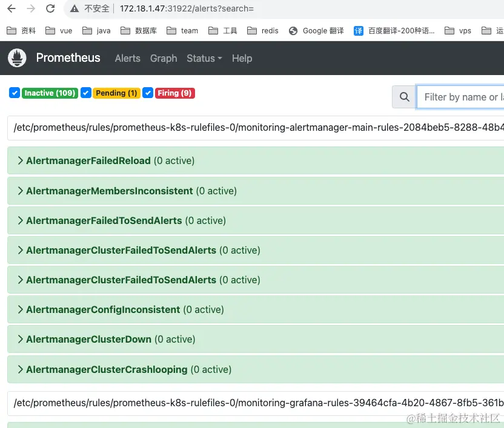Image resolution: width=504 pixels, height=428 pixels.
Task: Expand the AlertmanagerMembersInconsistent rule
Action: (x=256, y=191)
